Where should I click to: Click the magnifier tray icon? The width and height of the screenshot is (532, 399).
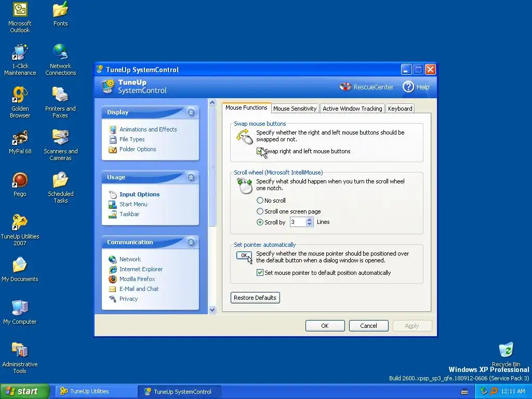[x=494, y=392]
